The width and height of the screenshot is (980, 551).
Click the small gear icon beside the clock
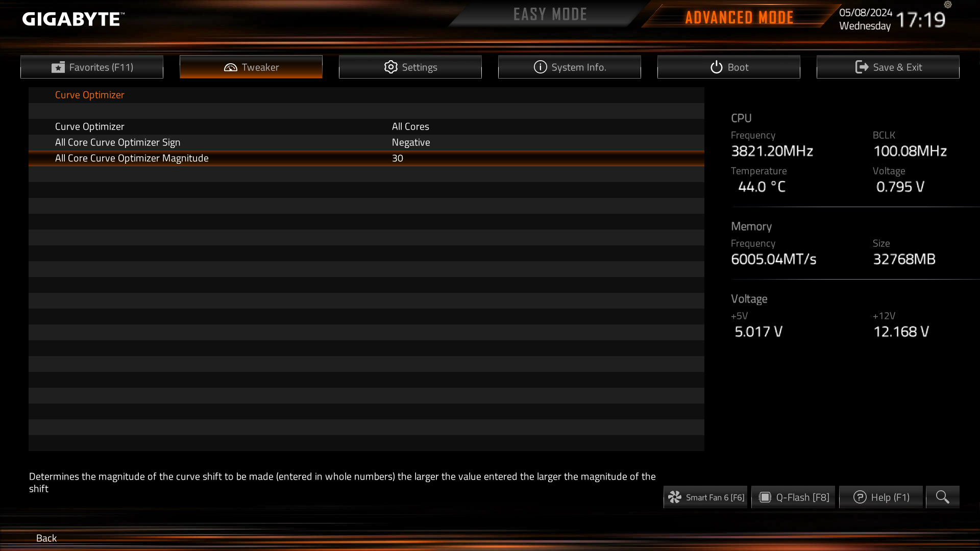[x=948, y=5]
